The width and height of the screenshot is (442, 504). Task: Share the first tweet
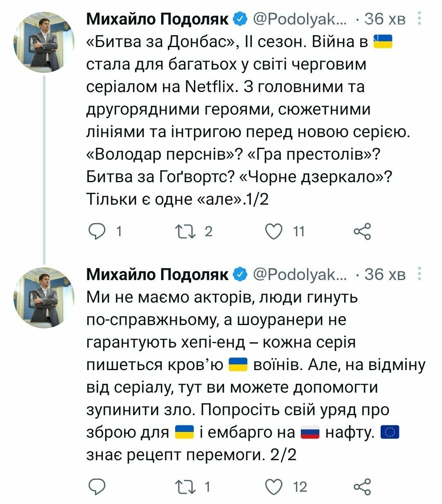tap(362, 231)
